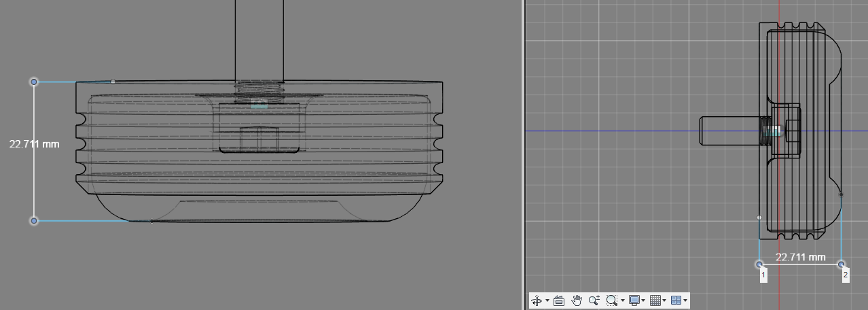Expand the Zoom Window options arrow

click(622, 300)
